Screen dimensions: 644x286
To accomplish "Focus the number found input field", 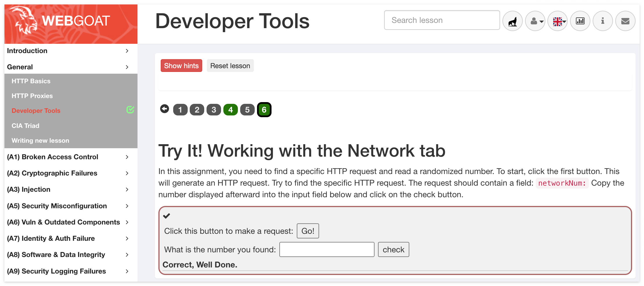I will (327, 249).
